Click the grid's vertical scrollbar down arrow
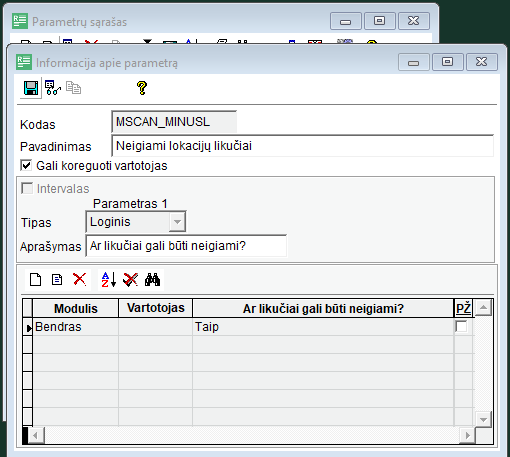 pyautogui.click(x=483, y=419)
